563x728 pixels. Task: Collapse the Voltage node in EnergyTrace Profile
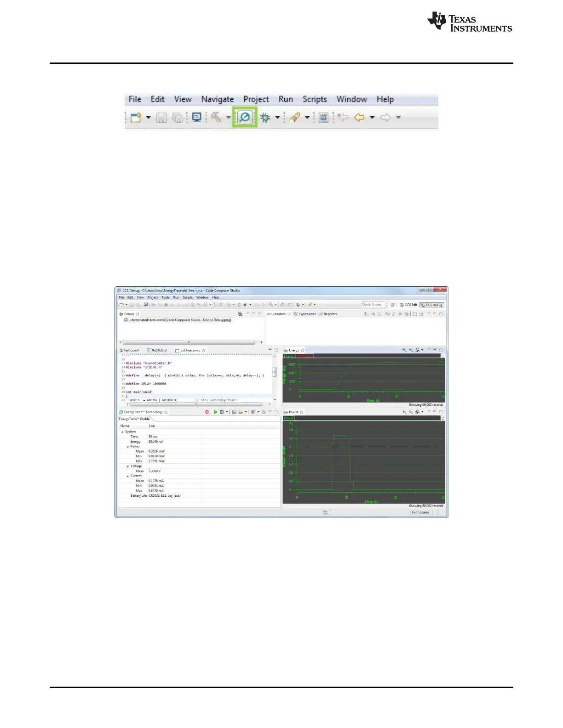(x=127, y=466)
